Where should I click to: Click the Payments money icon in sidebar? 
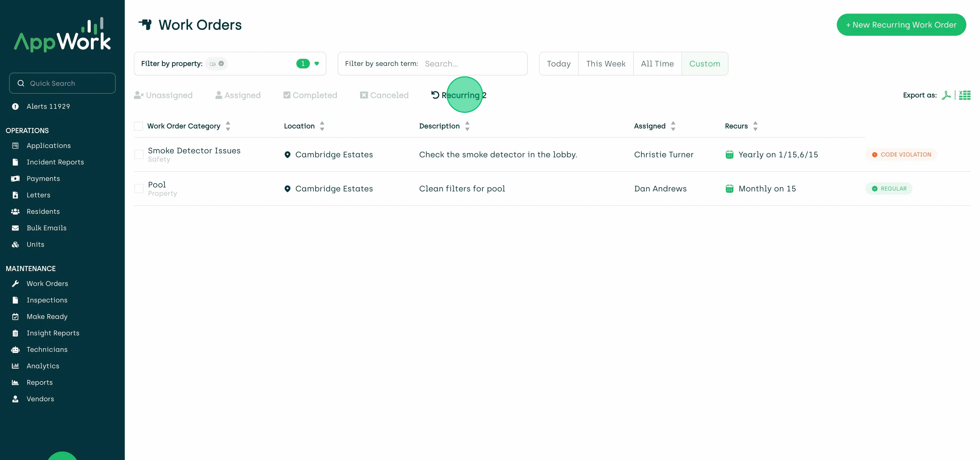pos(15,179)
